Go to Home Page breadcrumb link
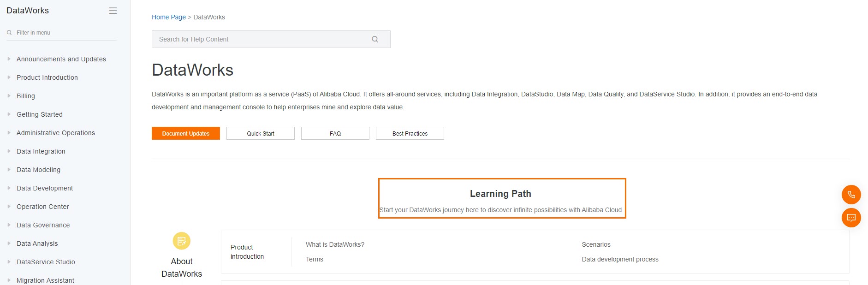 pos(169,17)
